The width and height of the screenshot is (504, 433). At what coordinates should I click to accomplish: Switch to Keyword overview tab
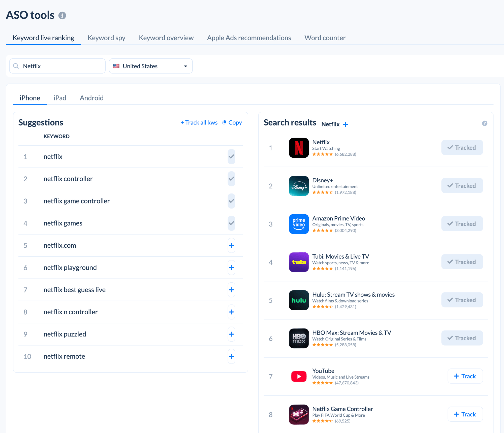pyautogui.click(x=166, y=38)
